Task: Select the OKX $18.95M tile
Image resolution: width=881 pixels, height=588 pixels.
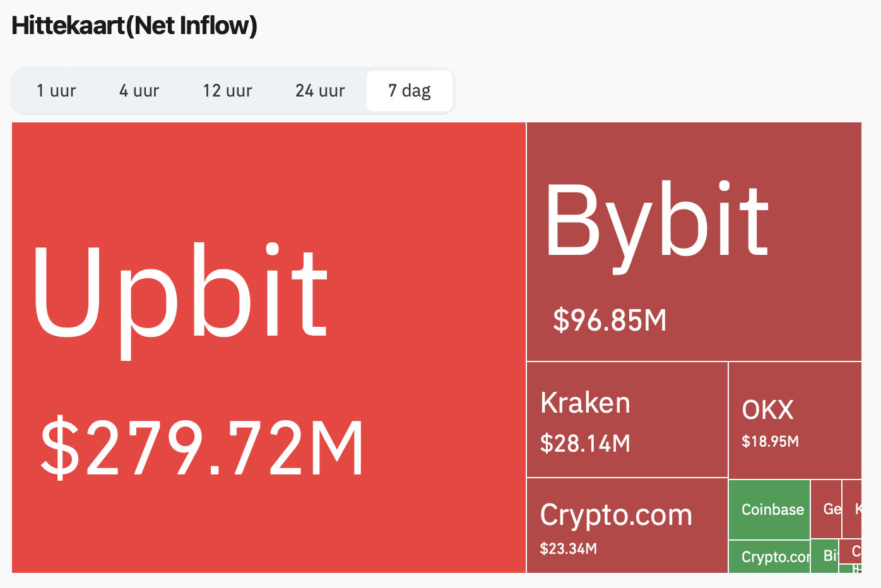Action: click(795, 420)
